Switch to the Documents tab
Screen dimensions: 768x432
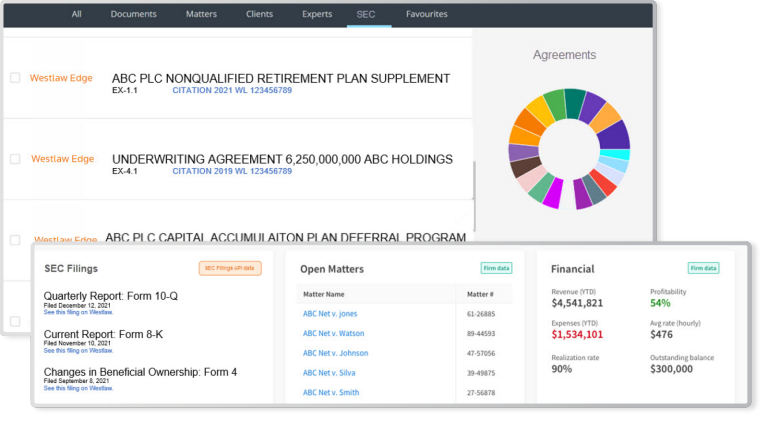[x=133, y=14]
